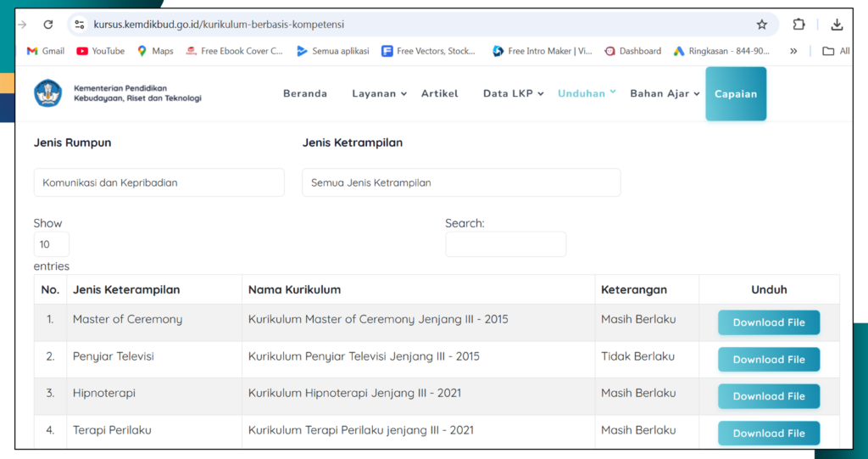This screenshot has height=459, width=868.
Task: Open the Jenis Rumpun combo box
Action: point(159,182)
